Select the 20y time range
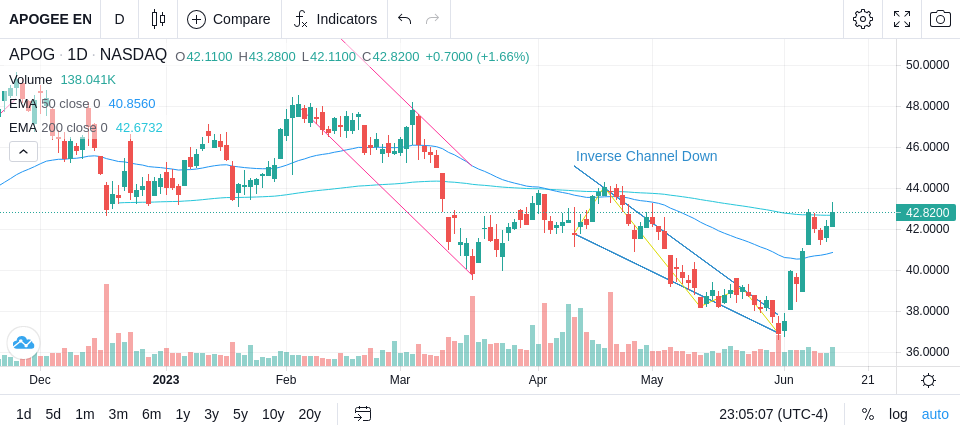 [309, 414]
